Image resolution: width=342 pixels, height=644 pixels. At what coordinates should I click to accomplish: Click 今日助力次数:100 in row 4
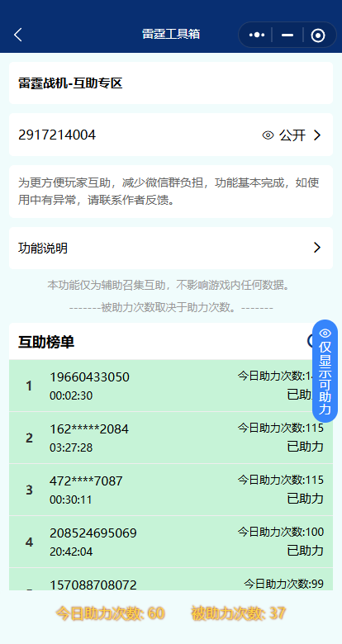coord(281,532)
